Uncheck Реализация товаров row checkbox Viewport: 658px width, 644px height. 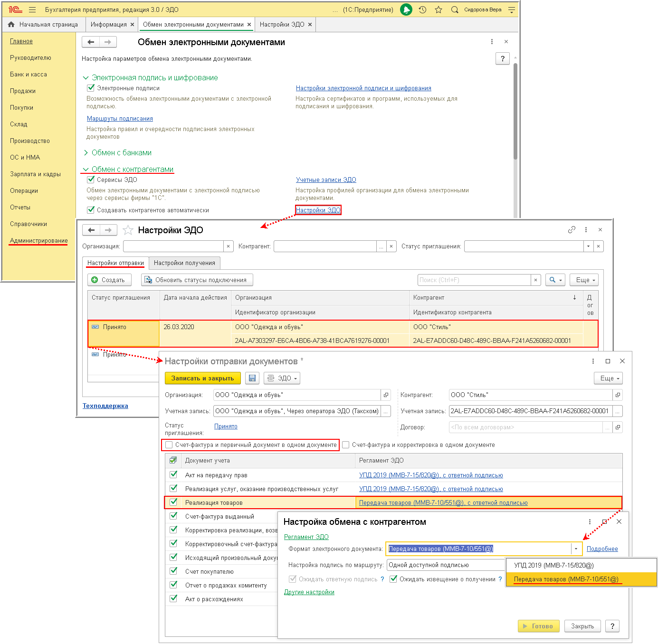click(173, 502)
